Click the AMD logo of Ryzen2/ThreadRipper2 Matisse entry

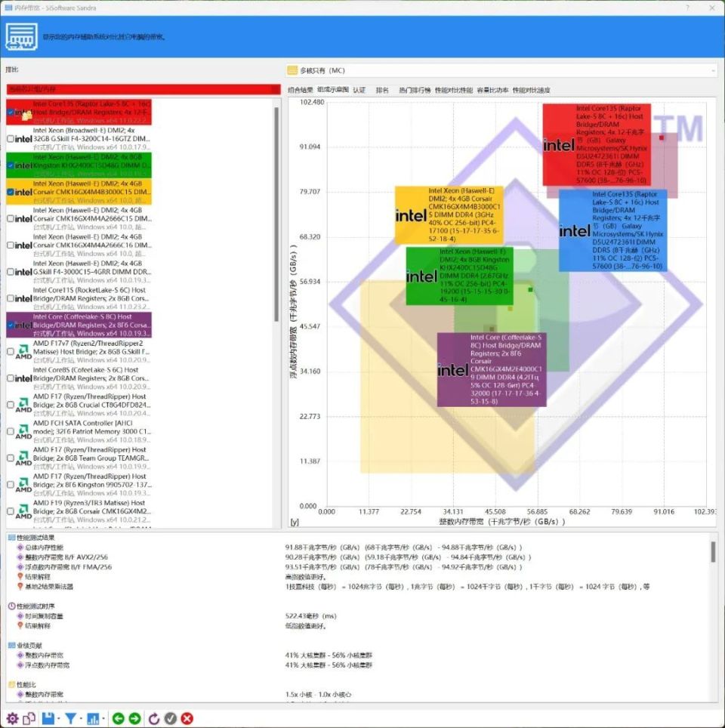(x=23, y=352)
